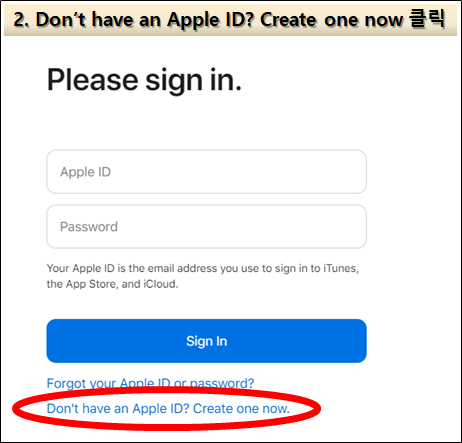462x443 pixels.
Task: Click iTunes mention in helper text
Action: tap(341, 268)
